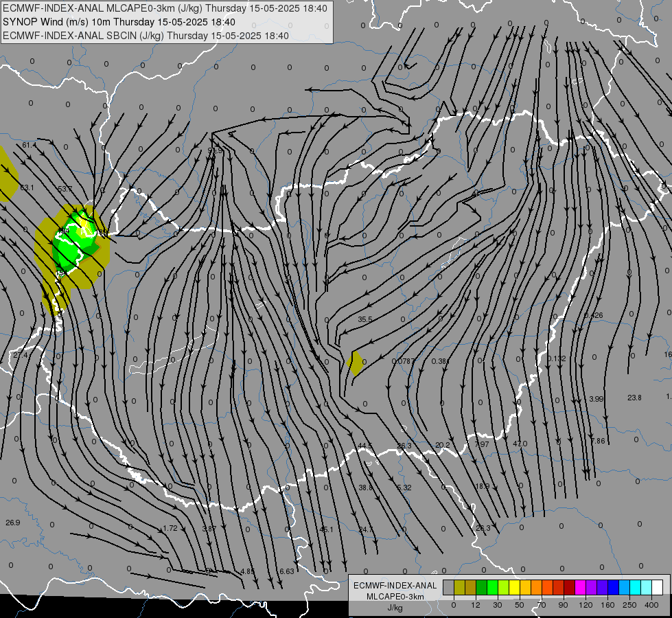This screenshot has width=672, height=618.
Task: Click the map value 35.5
Action: [365, 319]
